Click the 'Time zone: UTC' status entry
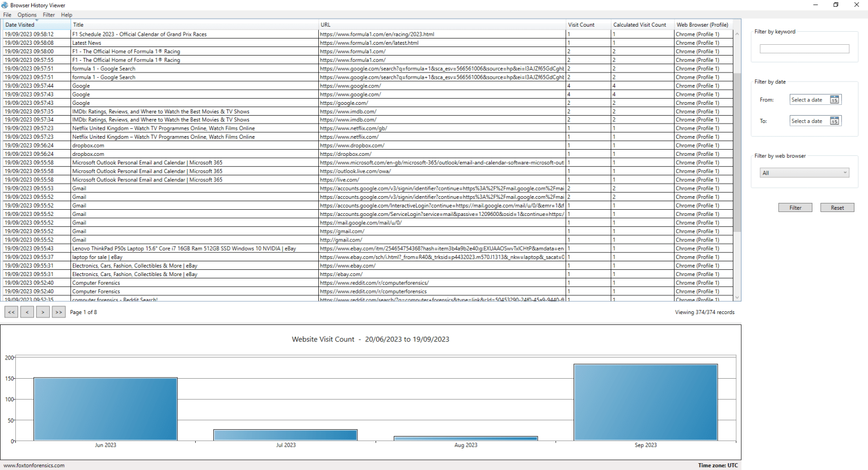Image resolution: width=868 pixels, height=470 pixels. tap(718, 465)
